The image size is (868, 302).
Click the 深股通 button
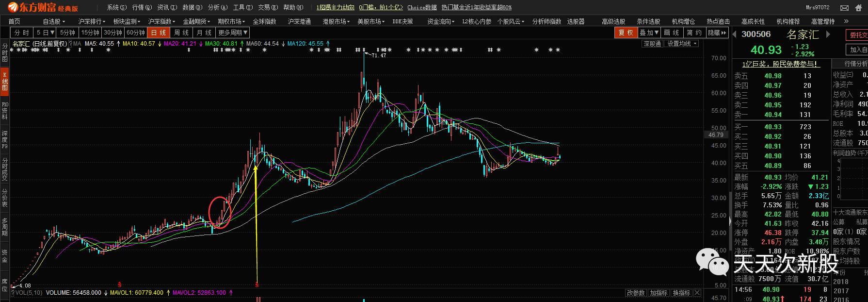(652, 44)
